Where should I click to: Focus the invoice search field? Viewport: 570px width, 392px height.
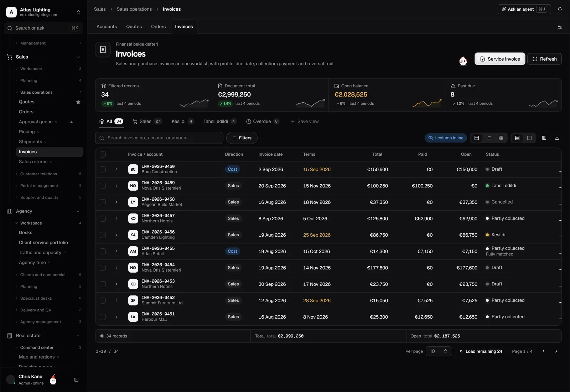pos(159,138)
